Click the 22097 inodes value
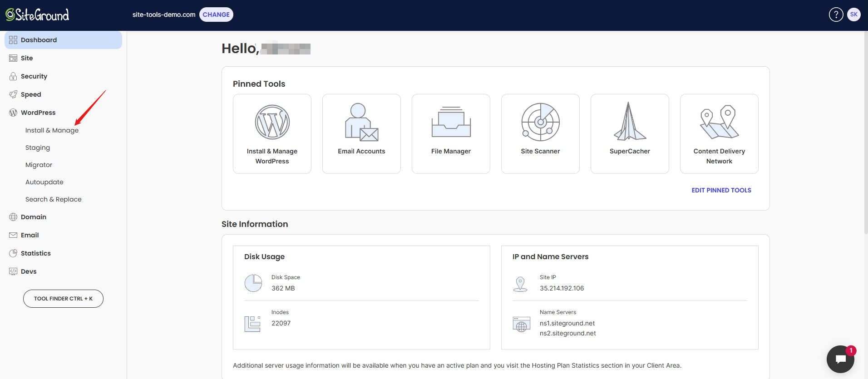Screen dimensions: 868x379 281,323
